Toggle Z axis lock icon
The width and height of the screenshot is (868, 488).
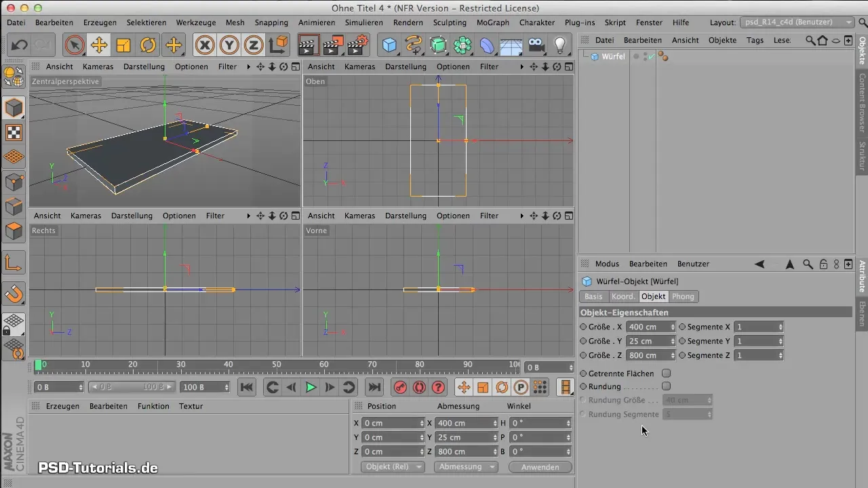tap(254, 45)
